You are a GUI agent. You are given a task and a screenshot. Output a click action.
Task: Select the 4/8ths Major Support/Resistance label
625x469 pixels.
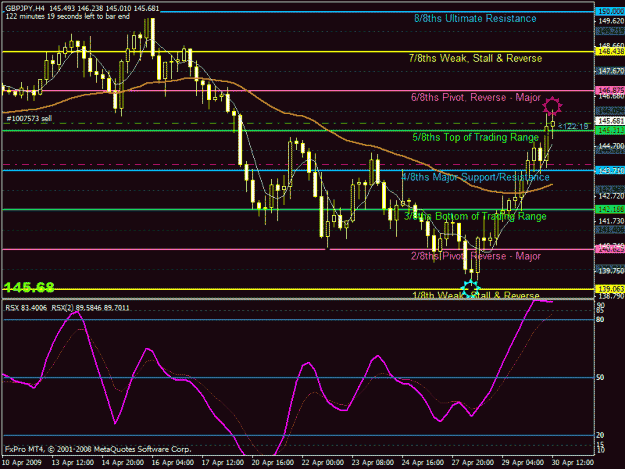(x=476, y=177)
